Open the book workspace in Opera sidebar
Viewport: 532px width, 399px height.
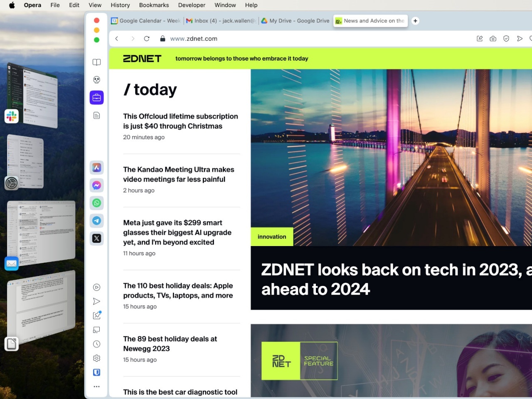[96, 62]
